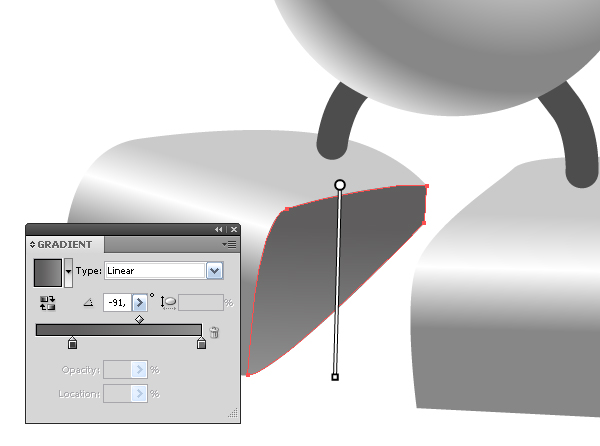Click the disabled aspect ratio field
Image resolution: width=600 pixels, height=446 pixels.
201,303
